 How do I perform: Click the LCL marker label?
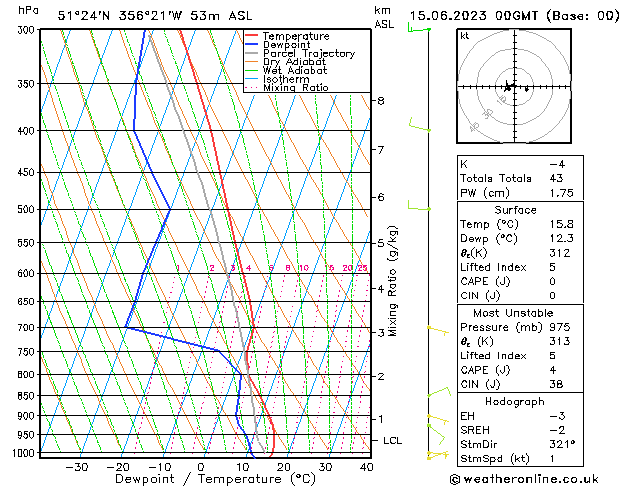pos(392,441)
